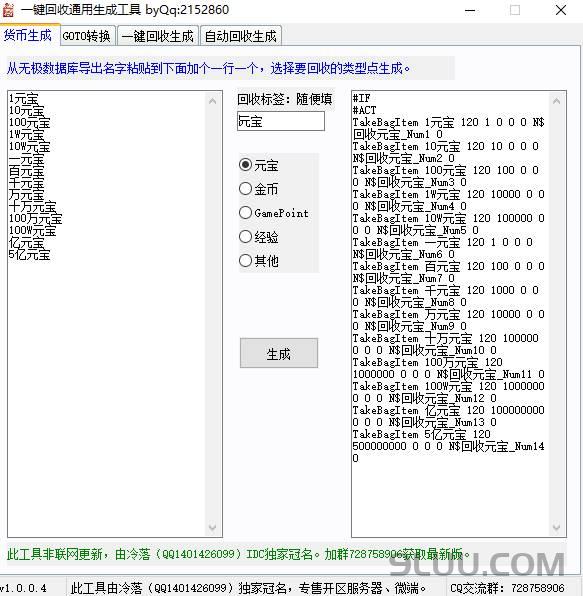Click the line '10W元宝' in left list
This screenshot has height=596, width=583.
(30, 146)
